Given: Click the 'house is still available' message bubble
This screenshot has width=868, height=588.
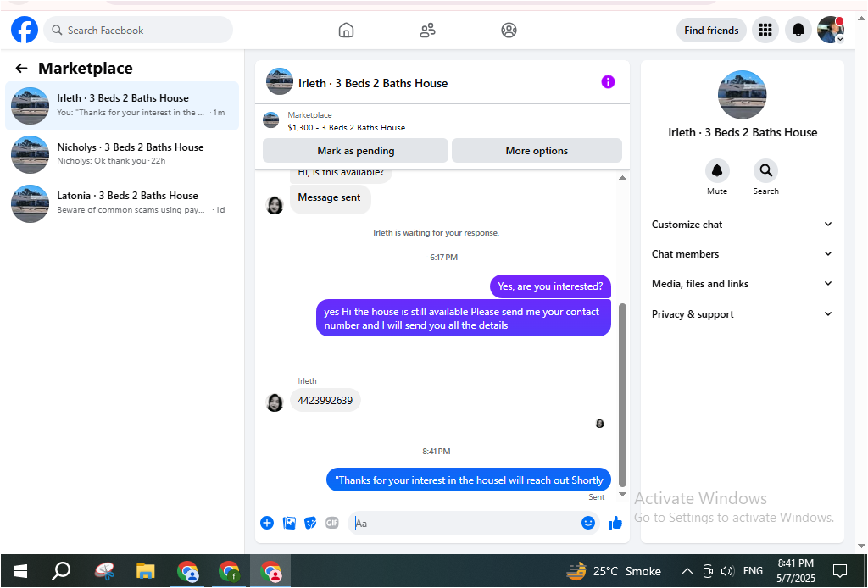Looking at the screenshot, I should tap(464, 318).
